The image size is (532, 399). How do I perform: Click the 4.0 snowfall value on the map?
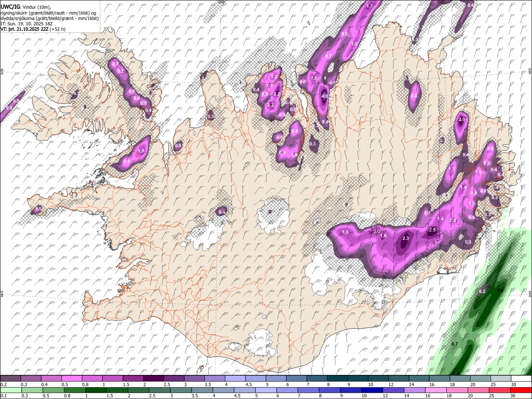[325, 96]
